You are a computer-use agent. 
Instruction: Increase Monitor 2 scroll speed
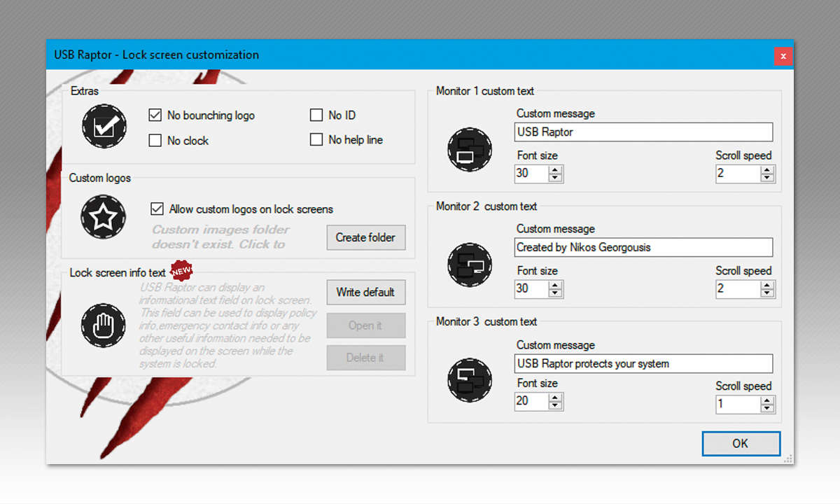point(768,284)
